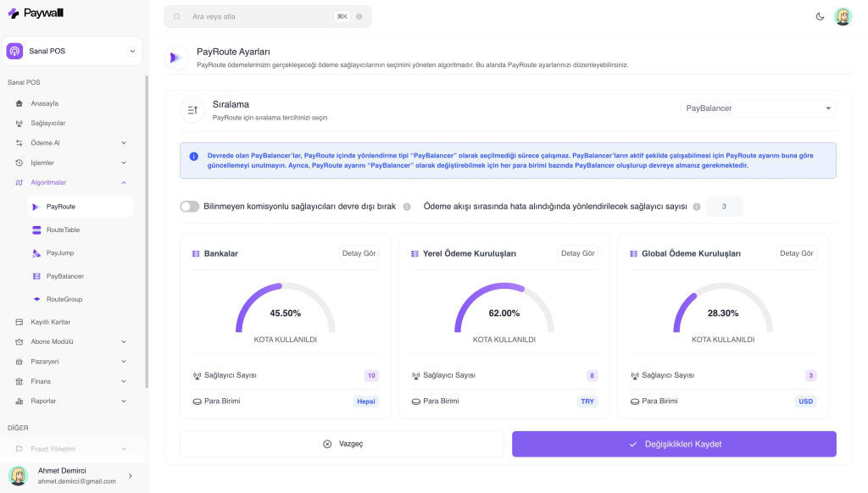Expand the Ödeme Al submenu
This screenshot has height=493, width=868.
[x=124, y=142]
